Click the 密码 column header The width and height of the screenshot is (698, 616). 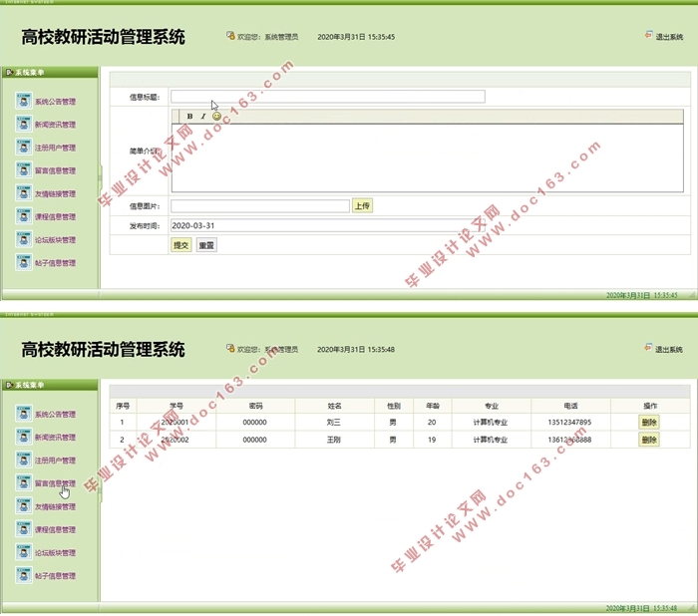click(255, 406)
